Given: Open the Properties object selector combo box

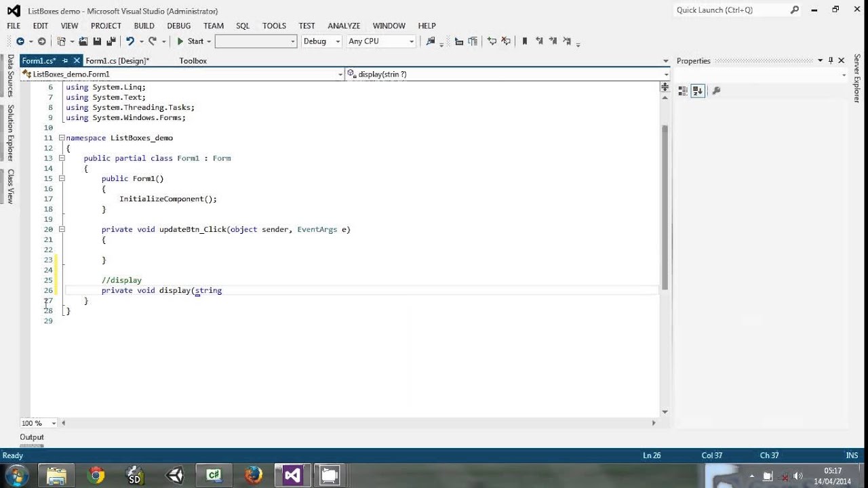Looking at the screenshot, I should point(762,75).
